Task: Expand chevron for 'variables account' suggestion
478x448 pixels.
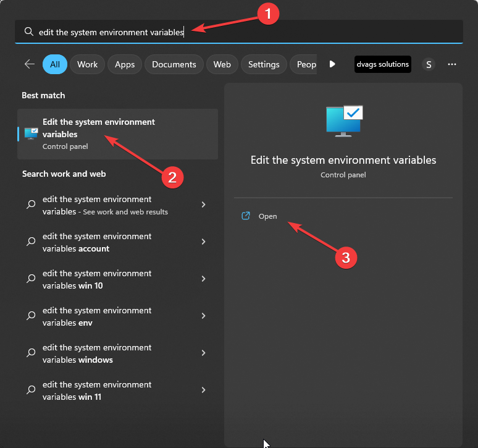Action: pyautogui.click(x=204, y=242)
